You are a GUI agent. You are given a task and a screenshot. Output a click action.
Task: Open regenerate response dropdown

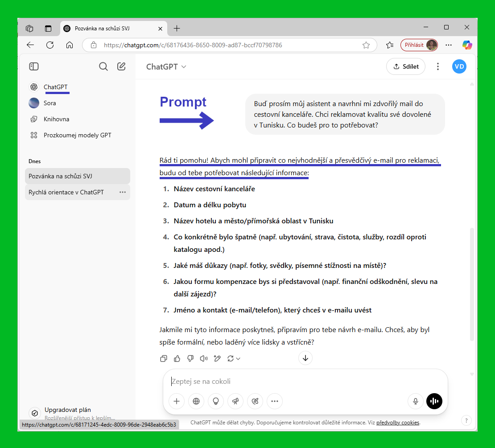pos(234,358)
